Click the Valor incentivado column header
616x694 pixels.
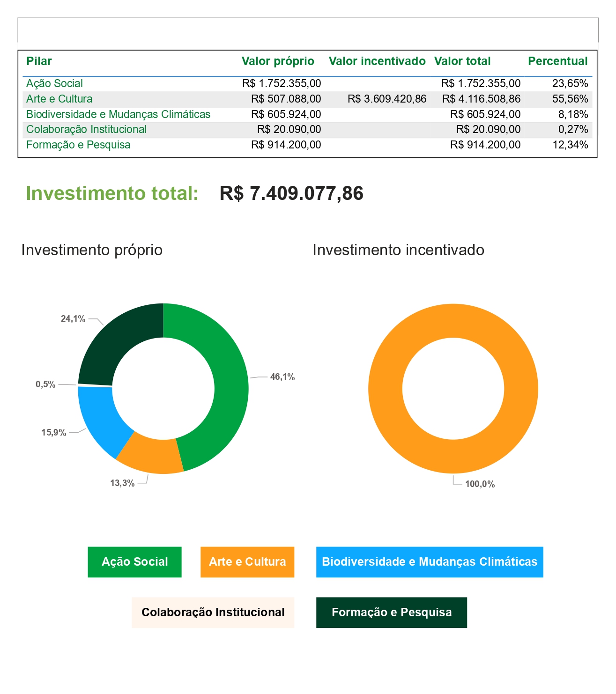[x=377, y=61]
